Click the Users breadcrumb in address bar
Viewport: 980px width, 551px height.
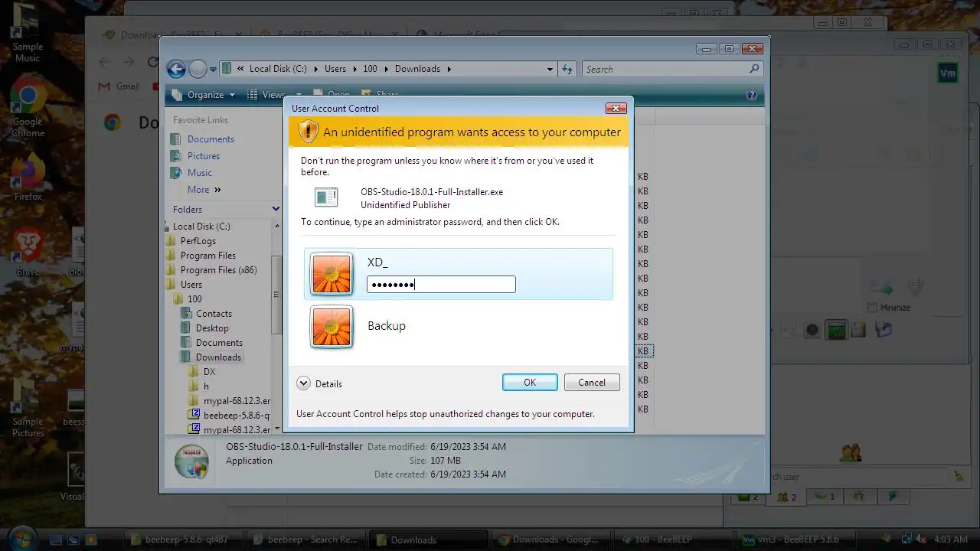(335, 69)
